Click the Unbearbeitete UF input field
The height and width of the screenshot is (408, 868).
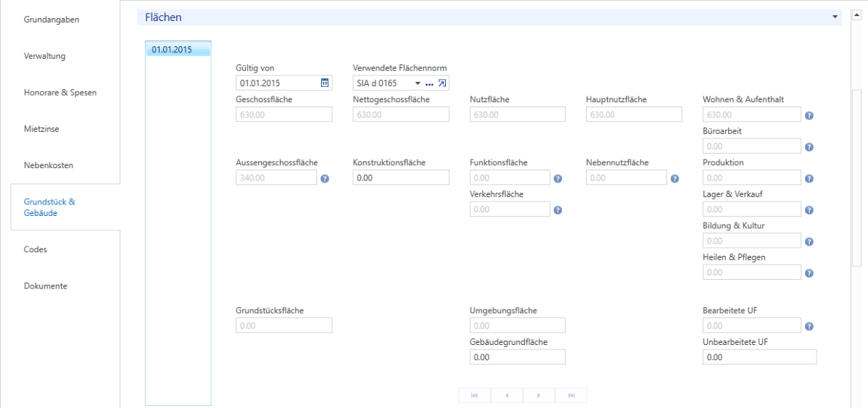(759, 357)
